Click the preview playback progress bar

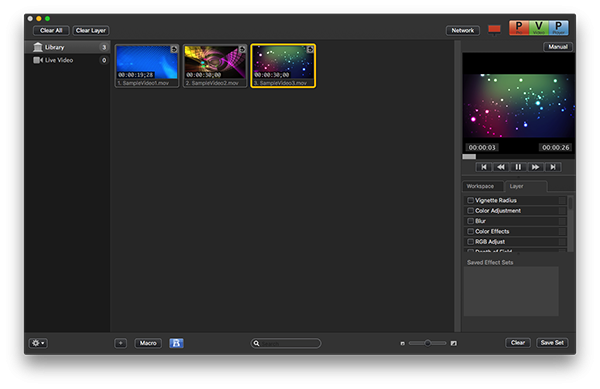[518, 156]
